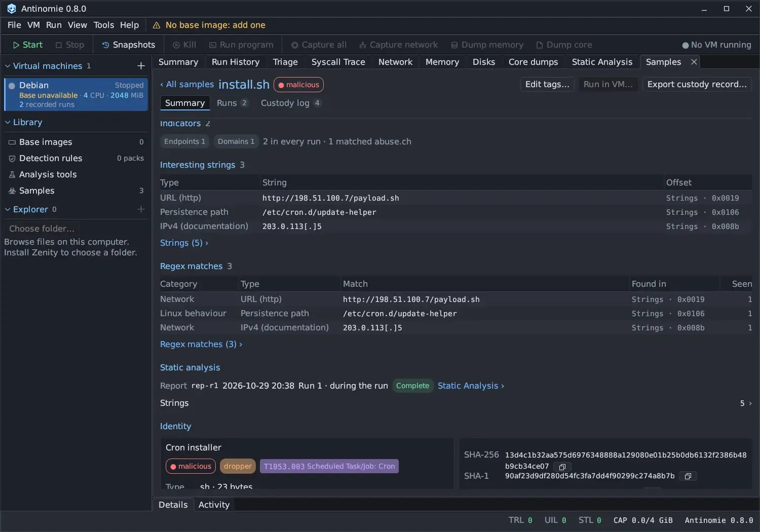Open Samples in Library sidebar
Viewport: 760px width, 532px height.
pyautogui.click(x=76, y=191)
